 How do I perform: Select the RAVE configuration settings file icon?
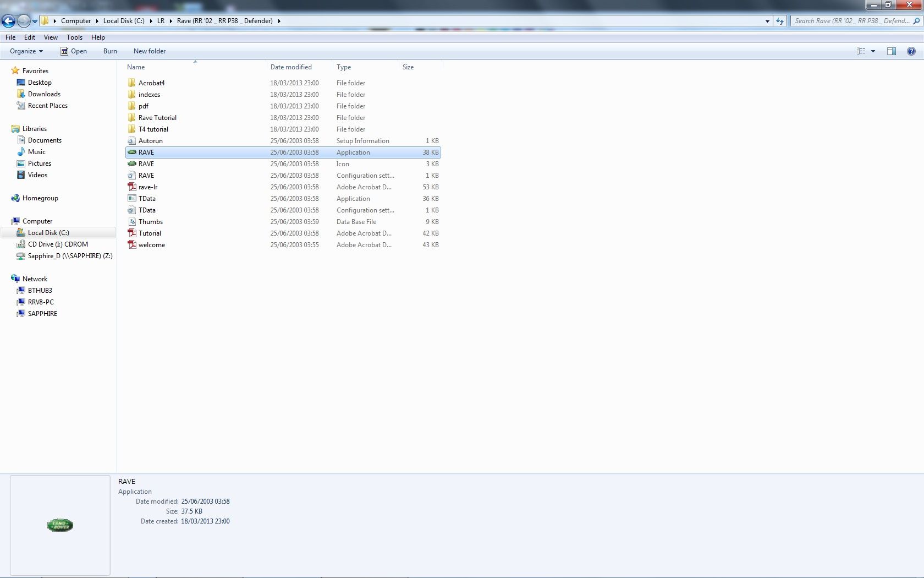[x=131, y=176]
